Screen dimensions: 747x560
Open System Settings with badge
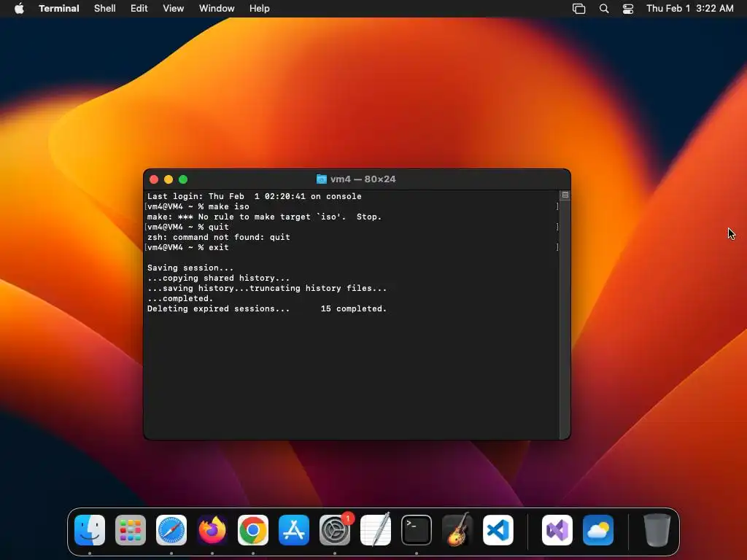(x=335, y=530)
